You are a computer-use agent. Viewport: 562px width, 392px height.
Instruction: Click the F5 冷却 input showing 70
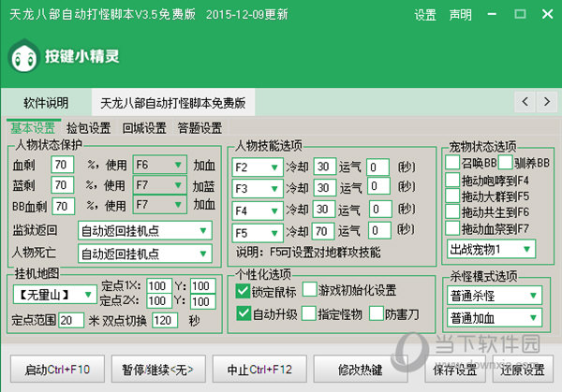click(323, 231)
